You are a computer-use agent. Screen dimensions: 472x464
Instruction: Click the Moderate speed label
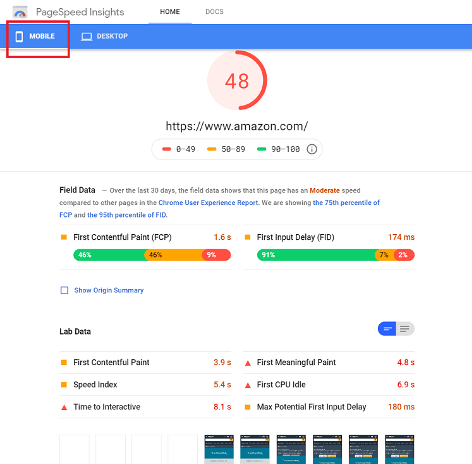coord(324,190)
